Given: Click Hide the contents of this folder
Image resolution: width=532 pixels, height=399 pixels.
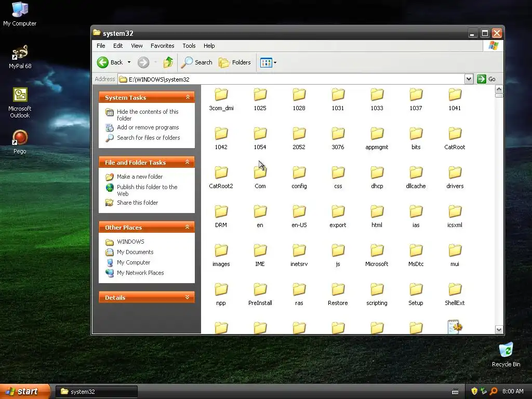Looking at the screenshot, I should pyautogui.click(x=148, y=115).
